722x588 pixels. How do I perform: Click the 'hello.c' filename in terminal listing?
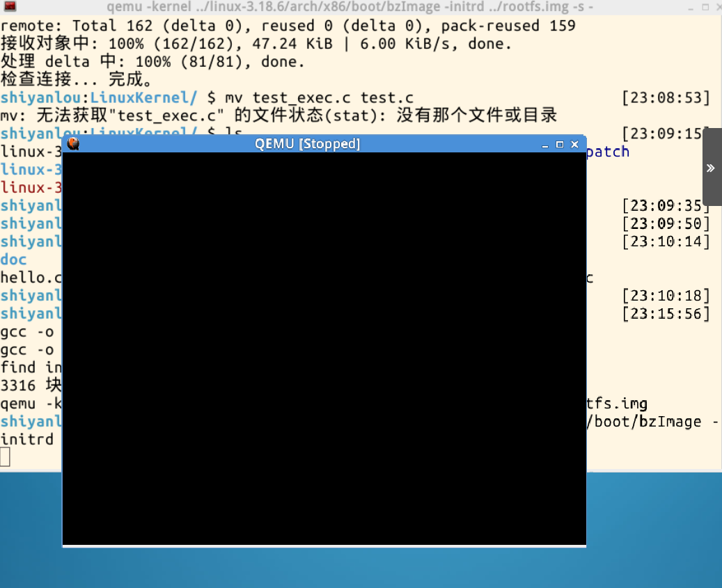31,278
